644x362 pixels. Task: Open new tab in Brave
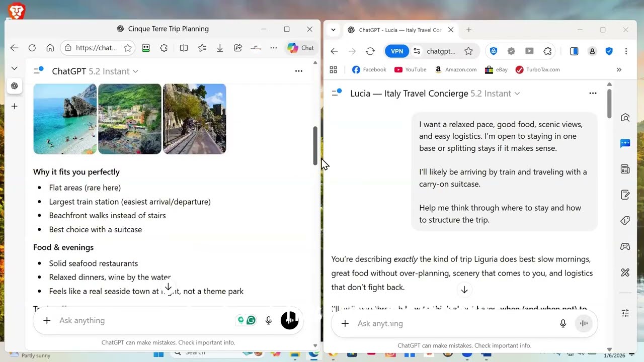(x=468, y=30)
